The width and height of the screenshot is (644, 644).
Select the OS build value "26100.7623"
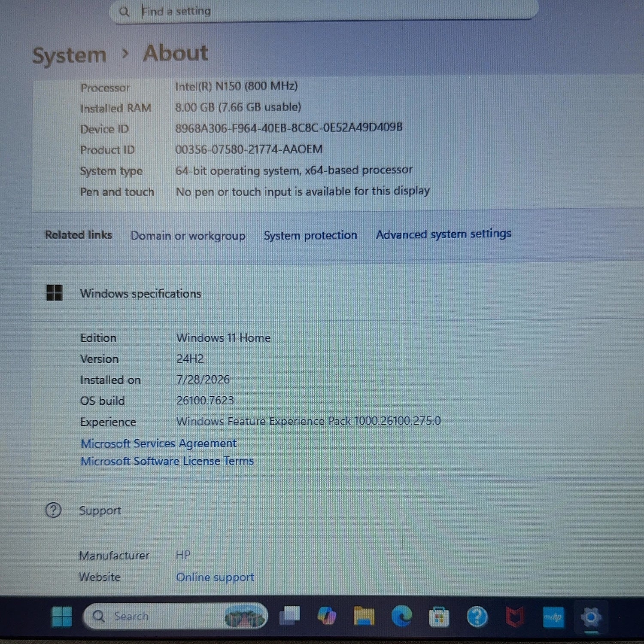pos(205,400)
